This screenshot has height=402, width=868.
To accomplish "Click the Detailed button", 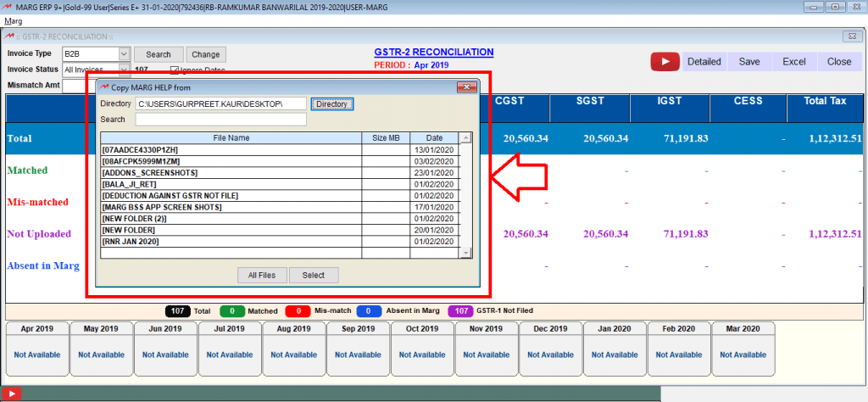I will click(x=704, y=61).
